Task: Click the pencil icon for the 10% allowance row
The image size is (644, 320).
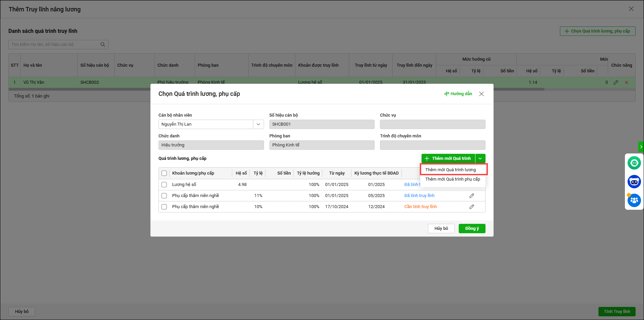Action: (471, 207)
